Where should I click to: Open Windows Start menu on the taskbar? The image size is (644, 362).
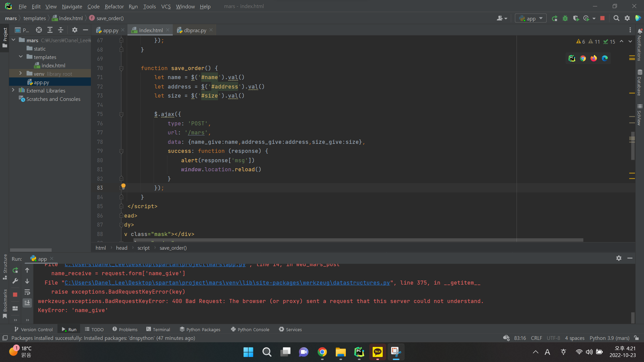(x=248, y=352)
